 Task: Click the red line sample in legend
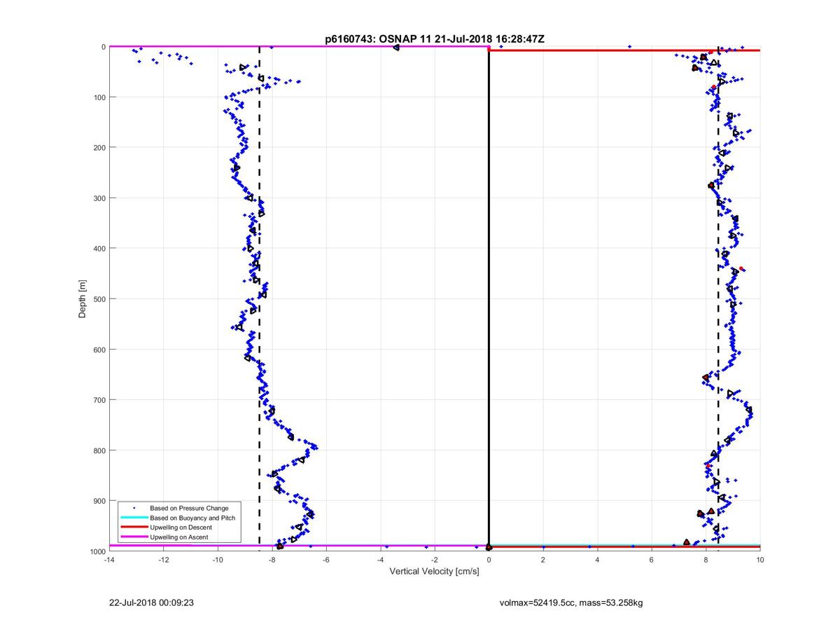[133, 528]
